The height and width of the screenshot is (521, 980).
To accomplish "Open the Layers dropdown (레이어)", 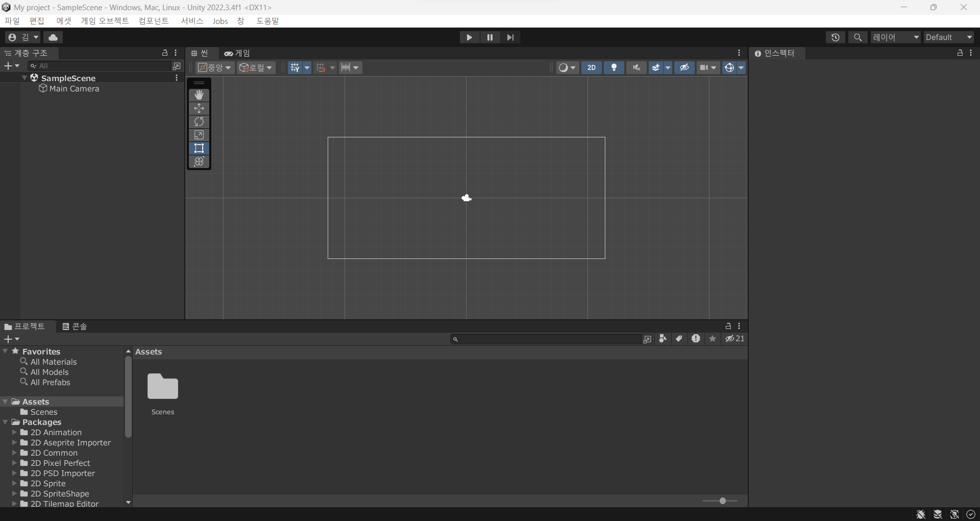I will coord(896,37).
